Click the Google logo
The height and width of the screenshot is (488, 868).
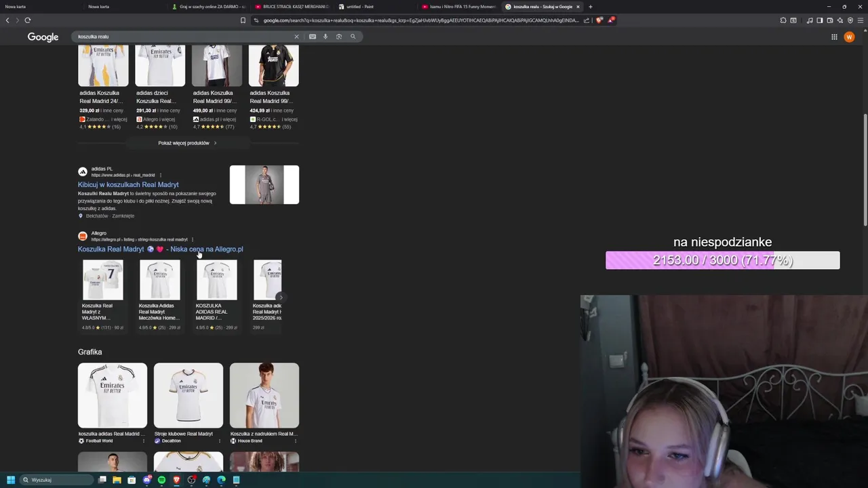[x=43, y=37]
